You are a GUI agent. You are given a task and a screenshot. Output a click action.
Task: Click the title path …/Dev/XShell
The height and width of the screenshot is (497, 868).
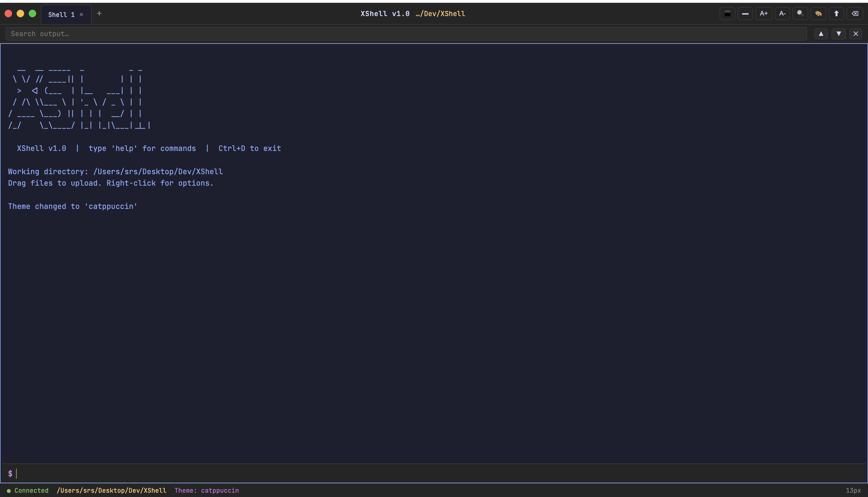click(441, 14)
